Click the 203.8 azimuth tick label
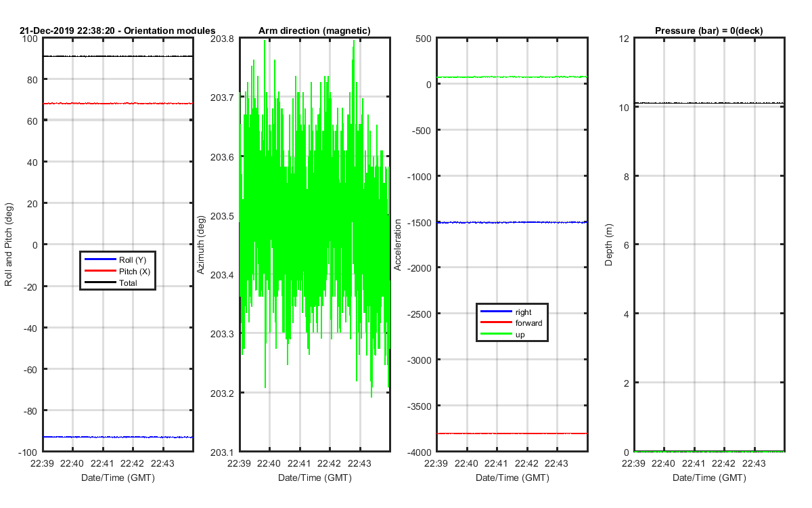The width and height of the screenshot is (812, 508). tap(223, 39)
